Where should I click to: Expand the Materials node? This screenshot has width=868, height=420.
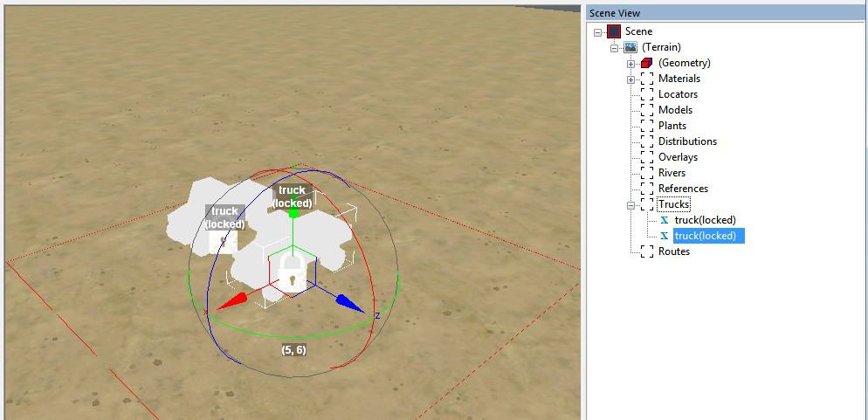point(630,79)
